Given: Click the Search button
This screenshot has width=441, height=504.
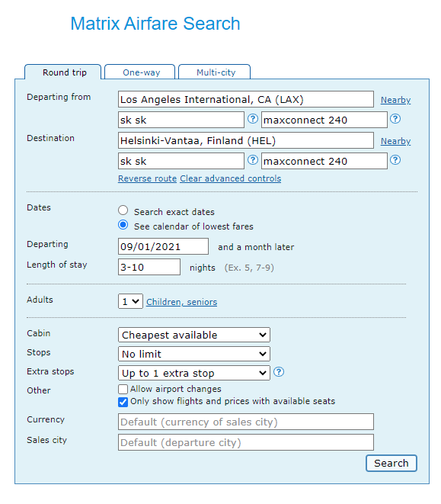Looking at the screenshot, I should (391, 463).
